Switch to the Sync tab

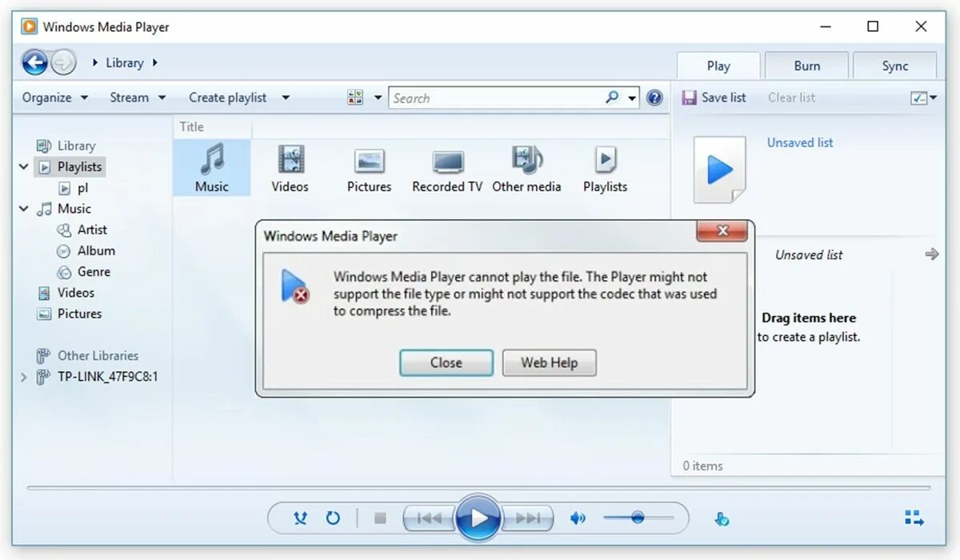pyautogui.click(x=894, y=66)
